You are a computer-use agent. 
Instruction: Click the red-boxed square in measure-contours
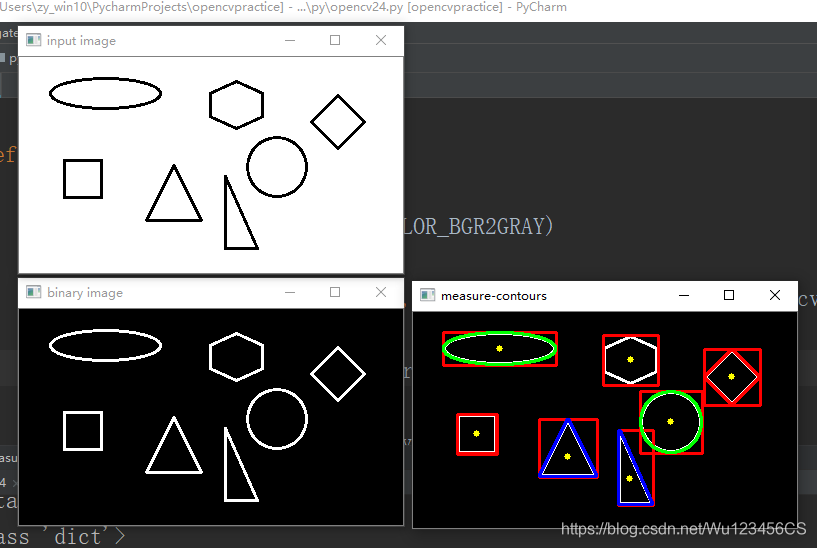[x=477, y=434]
